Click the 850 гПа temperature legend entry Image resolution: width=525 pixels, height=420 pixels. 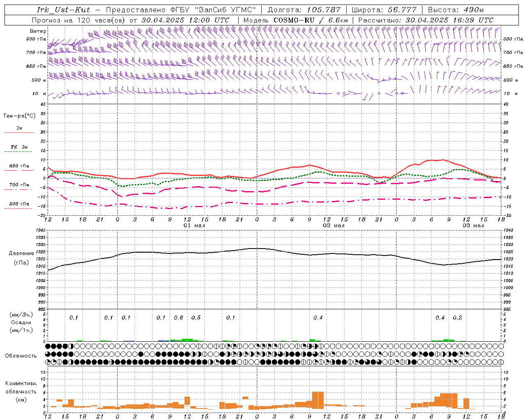click(x=19, y=166)
